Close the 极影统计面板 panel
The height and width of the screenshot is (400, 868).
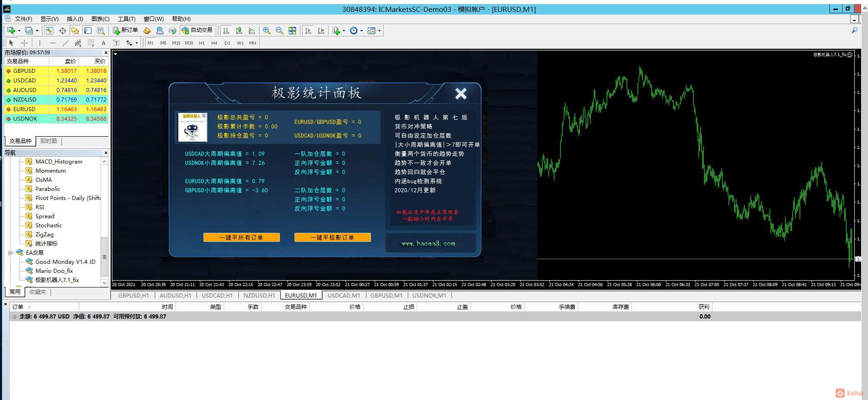(x=461, y=93)
